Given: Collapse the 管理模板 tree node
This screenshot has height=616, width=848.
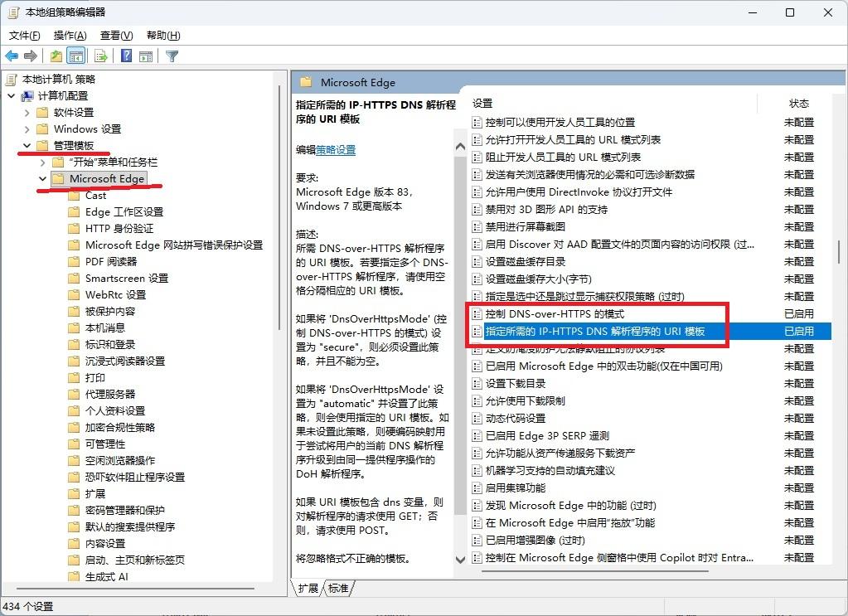Looking at the screenshot, I should click(x=27, y=146).
